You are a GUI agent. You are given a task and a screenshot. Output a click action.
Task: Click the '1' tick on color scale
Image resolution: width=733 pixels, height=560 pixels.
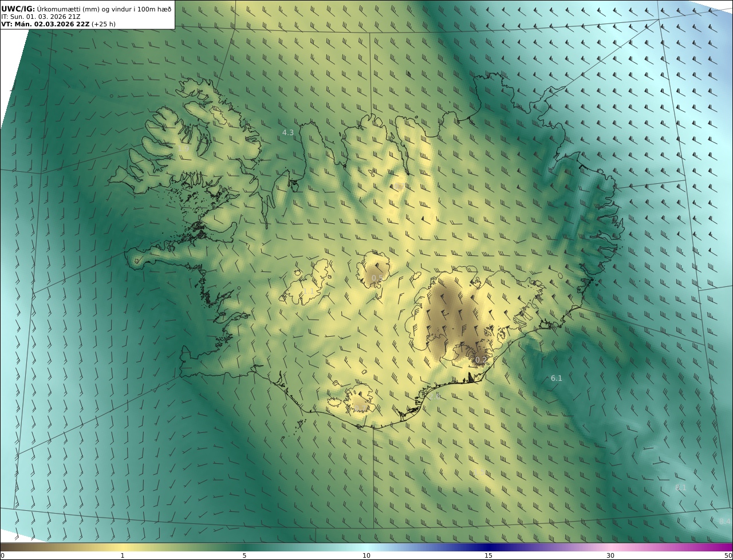click(123, 556)
